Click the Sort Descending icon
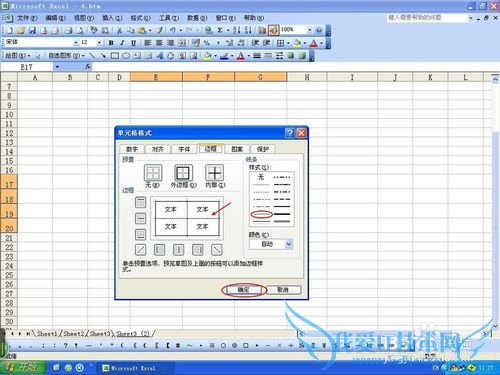 [x=248, y=31]
